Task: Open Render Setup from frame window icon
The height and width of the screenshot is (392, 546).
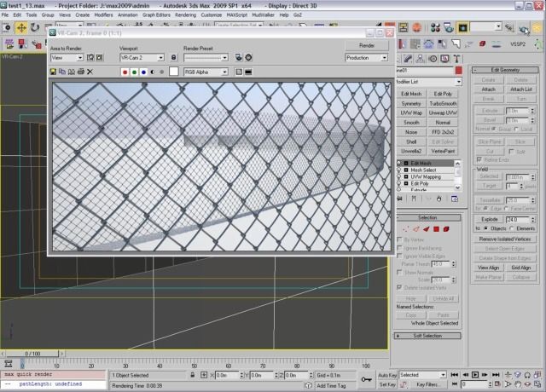Action: click(239, 58)
